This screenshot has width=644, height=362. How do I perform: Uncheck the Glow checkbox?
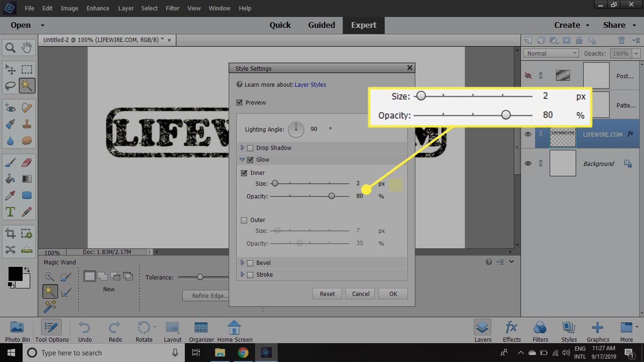(x=250, y=160)
